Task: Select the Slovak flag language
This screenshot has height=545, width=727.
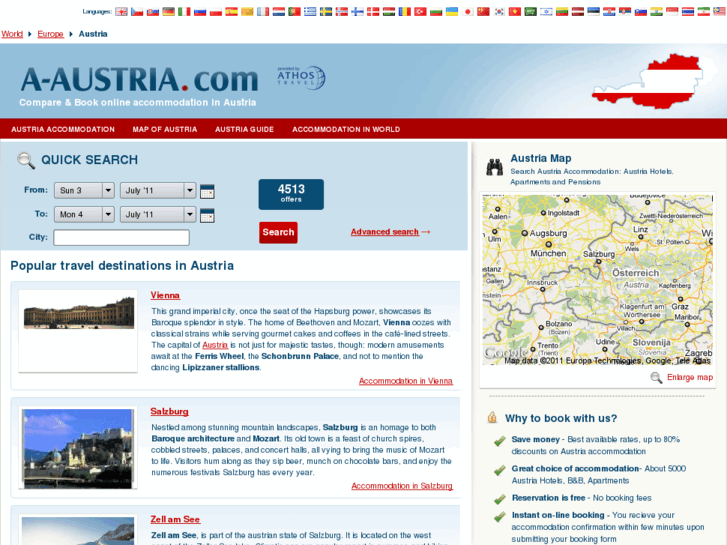Action: 153,12
